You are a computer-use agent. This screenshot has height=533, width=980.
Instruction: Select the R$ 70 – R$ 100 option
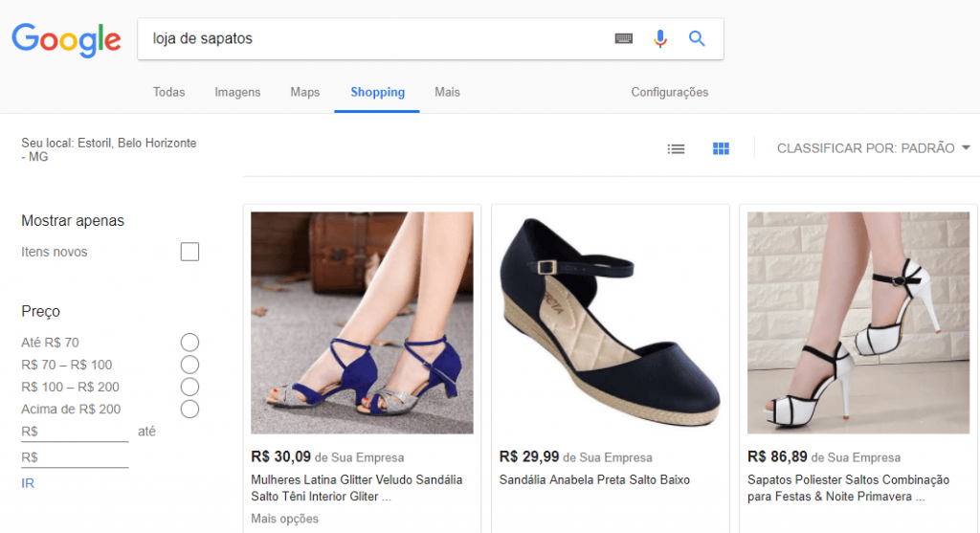point(189,365)
